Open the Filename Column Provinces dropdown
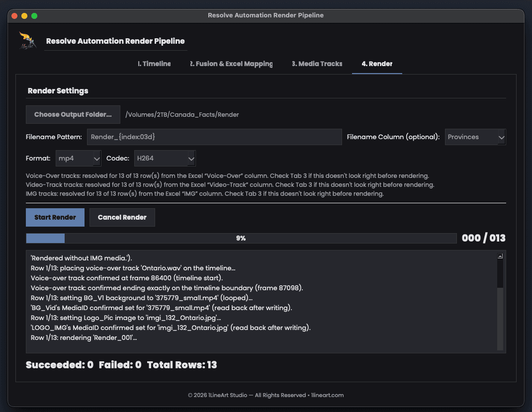This screenshot has height=412, width=532. coord(475,137)
